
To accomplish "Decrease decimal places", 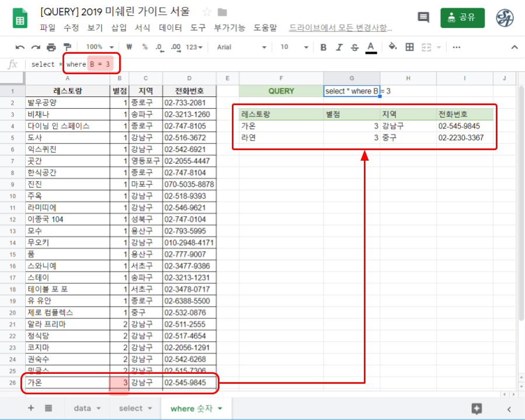I will 160,47.
